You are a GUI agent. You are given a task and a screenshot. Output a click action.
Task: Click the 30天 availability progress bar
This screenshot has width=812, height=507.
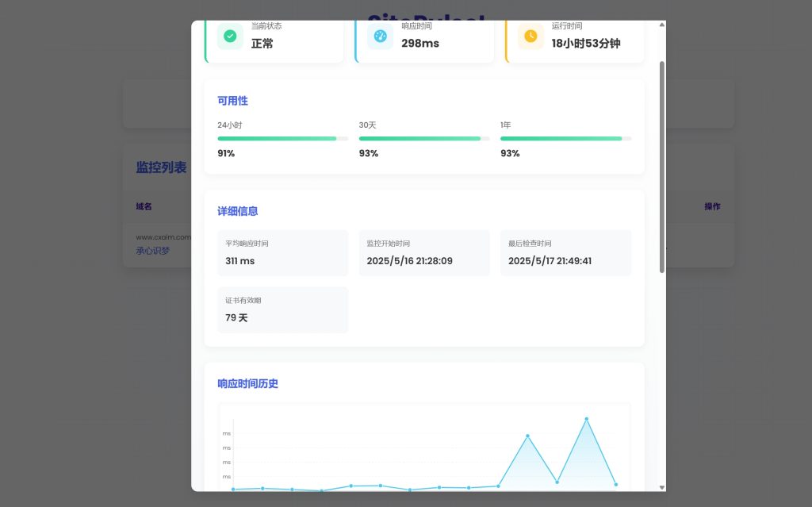(423, 138)
